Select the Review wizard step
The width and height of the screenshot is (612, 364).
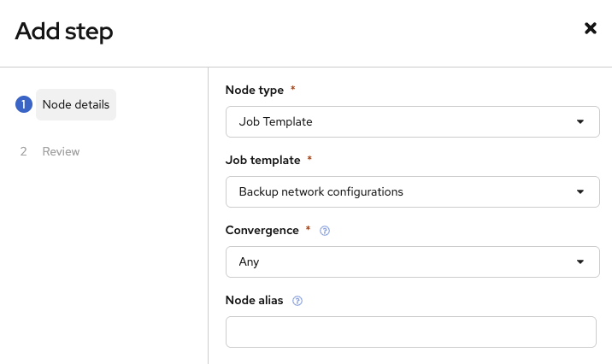pyautogui.click(x=61, y=151)
